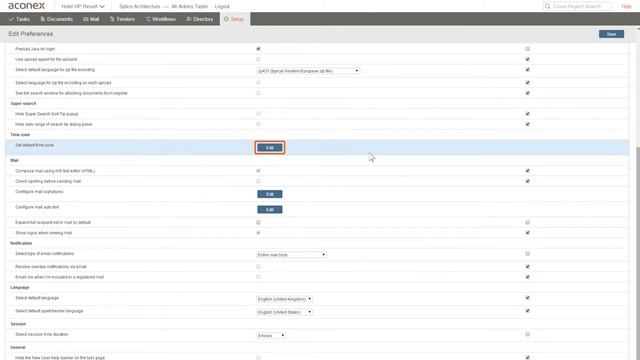The width and height of the screenshot is (640, 360).
Task: Toggle far-right checkbox in session time duration row
Action: point(527,334)
